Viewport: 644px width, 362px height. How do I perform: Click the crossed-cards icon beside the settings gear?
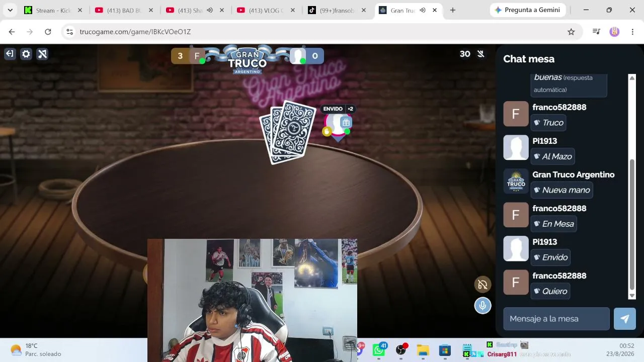(43, 54)
